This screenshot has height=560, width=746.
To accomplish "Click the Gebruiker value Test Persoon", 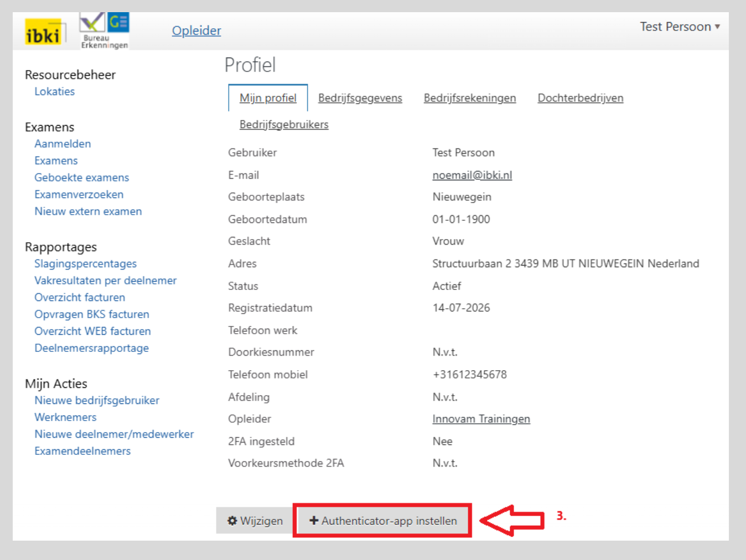I will [464, 153].
